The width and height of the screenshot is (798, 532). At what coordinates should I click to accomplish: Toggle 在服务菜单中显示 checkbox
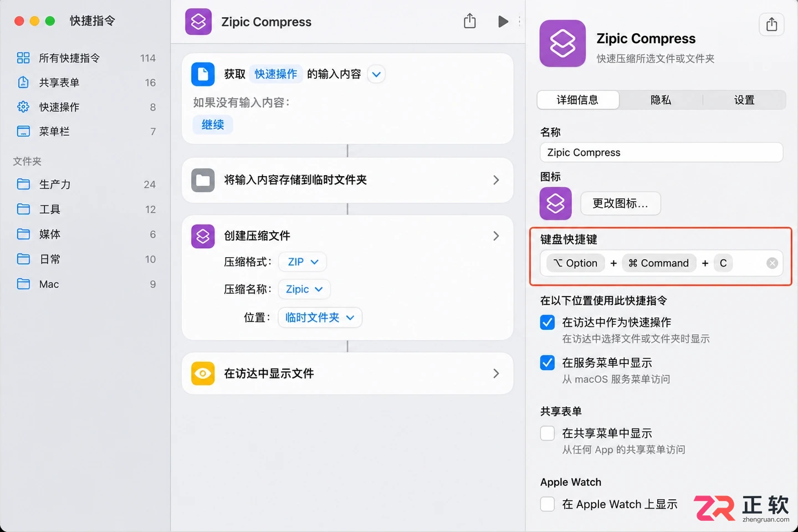tap(548, 362)
